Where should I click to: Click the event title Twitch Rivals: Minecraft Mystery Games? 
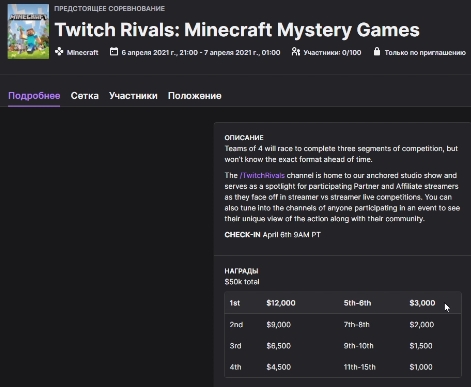237,30
